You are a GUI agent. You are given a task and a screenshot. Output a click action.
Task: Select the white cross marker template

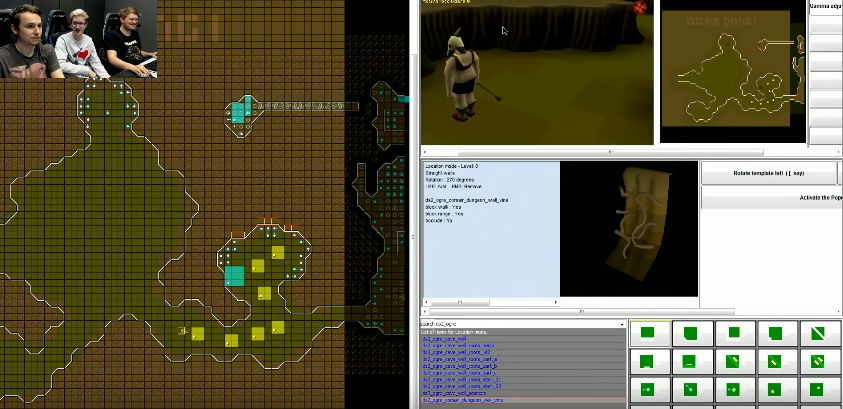click(735, 389)
